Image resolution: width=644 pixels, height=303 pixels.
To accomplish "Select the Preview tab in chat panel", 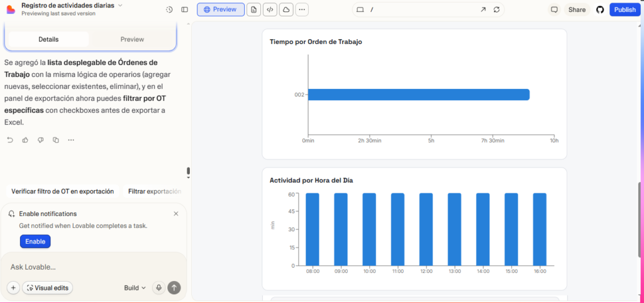I will 132,39.
